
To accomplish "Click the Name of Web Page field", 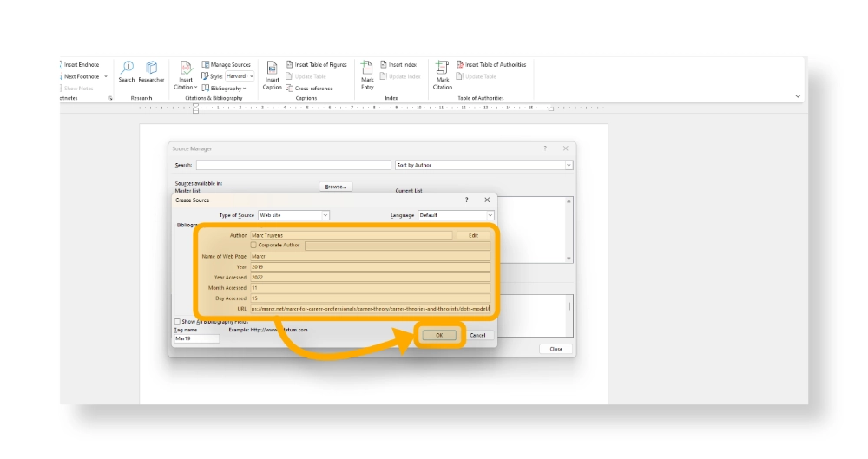I will pos(370,256).
